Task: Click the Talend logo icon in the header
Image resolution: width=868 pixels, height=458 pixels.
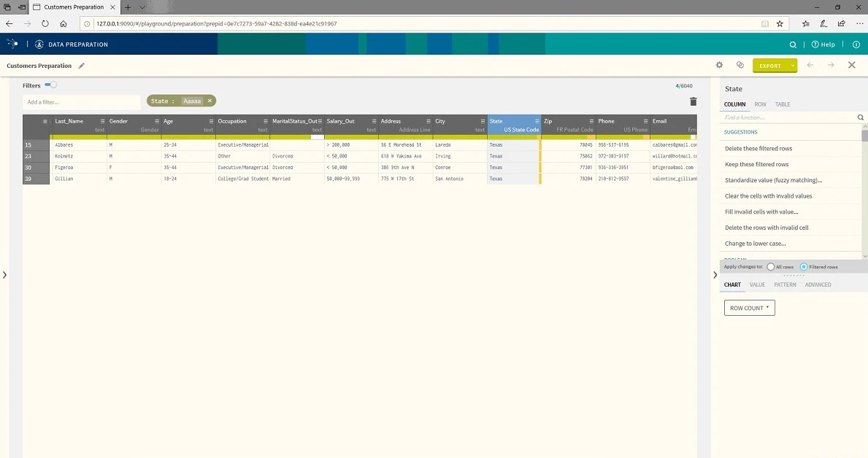Action: [12, 44]
